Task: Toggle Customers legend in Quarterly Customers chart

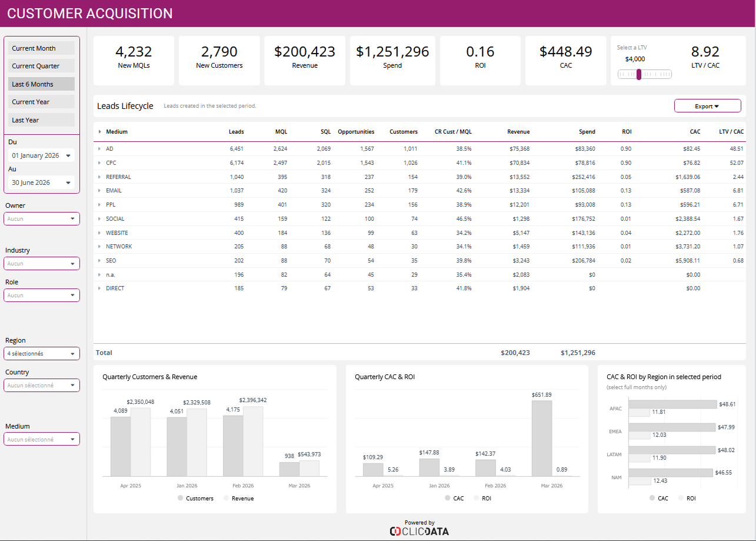Action: pyautogui.click(x=195, y=498)
